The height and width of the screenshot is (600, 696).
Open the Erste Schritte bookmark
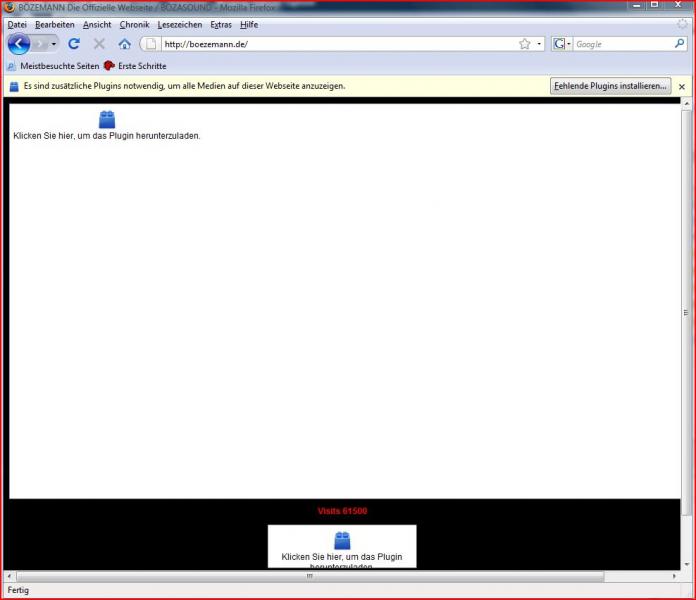[x=142, y=66]
